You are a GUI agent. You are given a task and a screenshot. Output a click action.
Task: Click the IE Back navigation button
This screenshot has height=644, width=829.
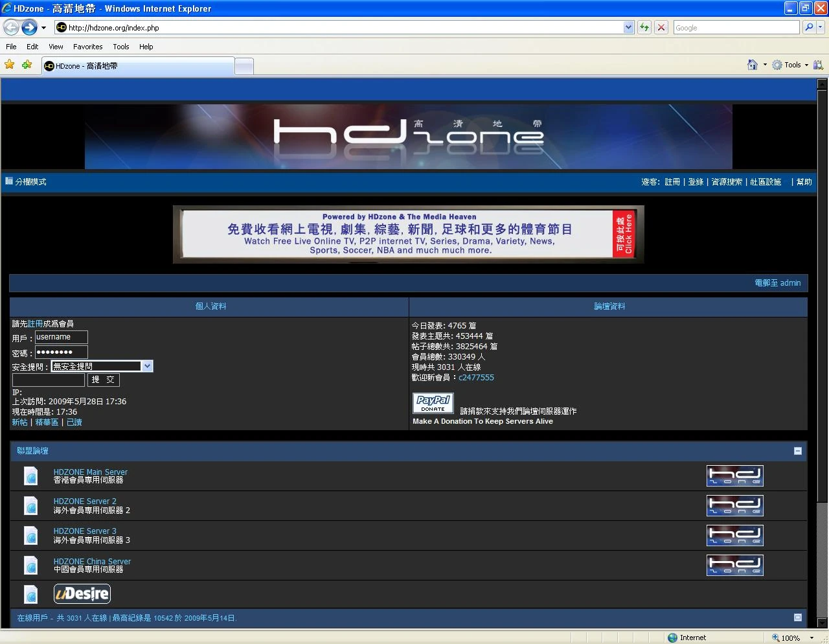(x=11, y=27)
